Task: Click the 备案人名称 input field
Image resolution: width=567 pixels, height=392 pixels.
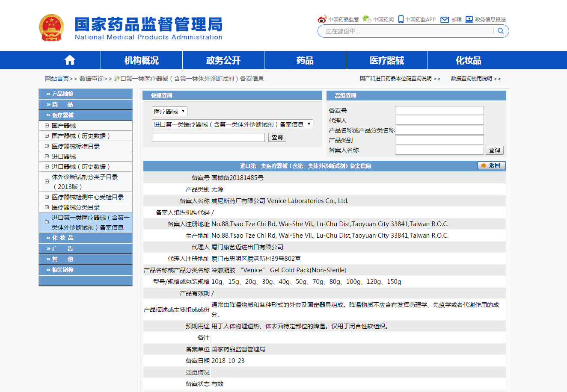Action: click(x=439, y=150)
